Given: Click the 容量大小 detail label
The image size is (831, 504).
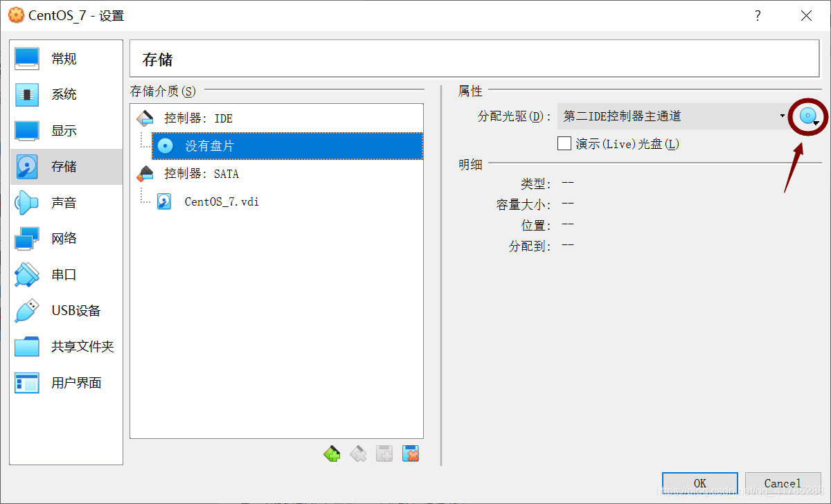Looking at the screenshot, I should point(524,205).
